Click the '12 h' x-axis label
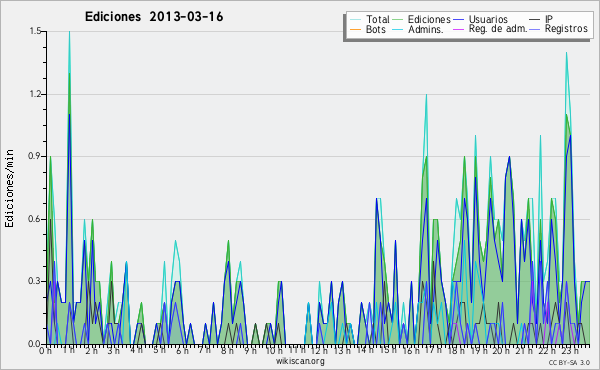Viewport: 600px width, 370px height. pos(319,351)
